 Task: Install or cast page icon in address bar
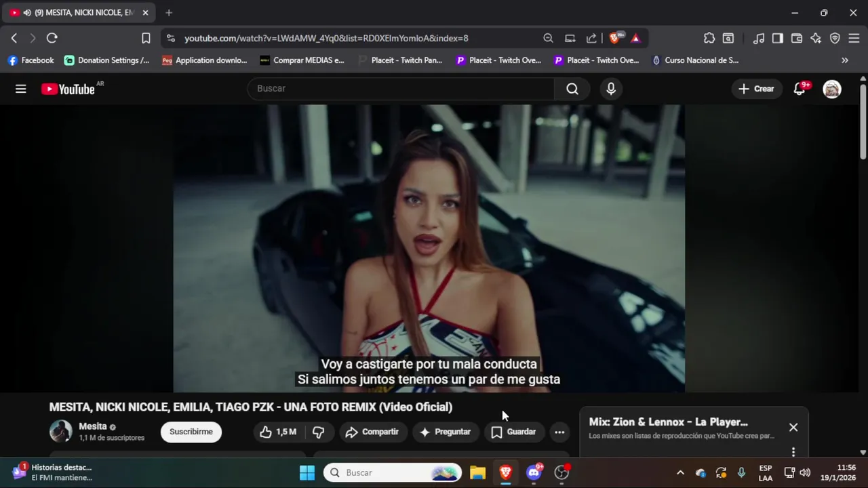point(570,38)
